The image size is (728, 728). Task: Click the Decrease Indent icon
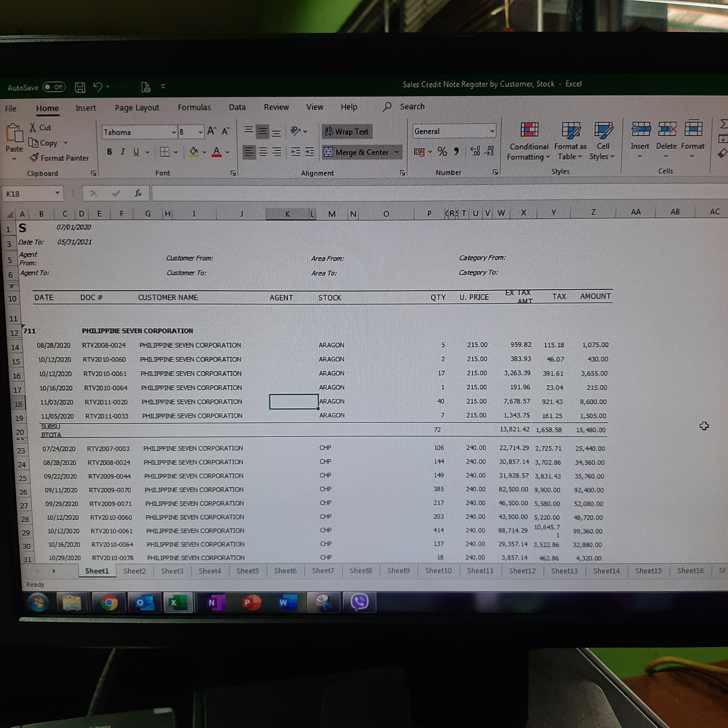(296, 152)
